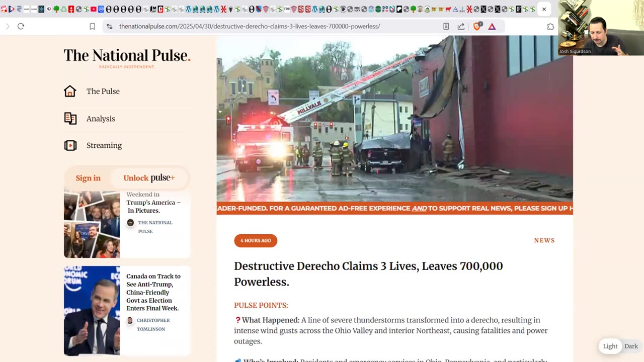The height and width of the screenshot is (362, 644).
Task: Click the home icon beside The Pulse
Action: (70, 91)
